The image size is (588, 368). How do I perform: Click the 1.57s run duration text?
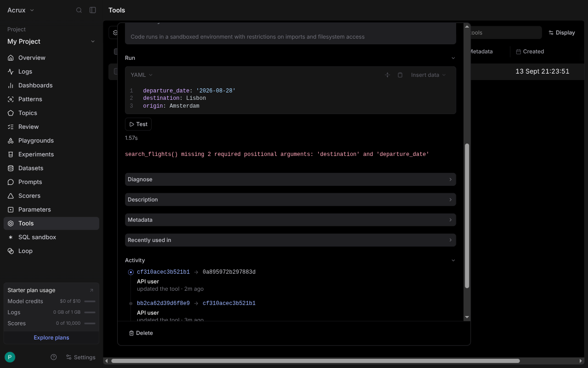point(131,138)
